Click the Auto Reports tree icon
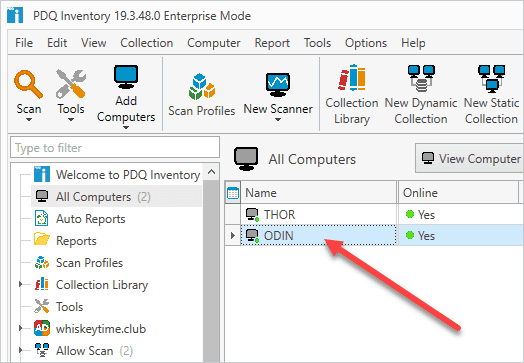Viewport: 524px width, 363px height. [x=42, y=218]
